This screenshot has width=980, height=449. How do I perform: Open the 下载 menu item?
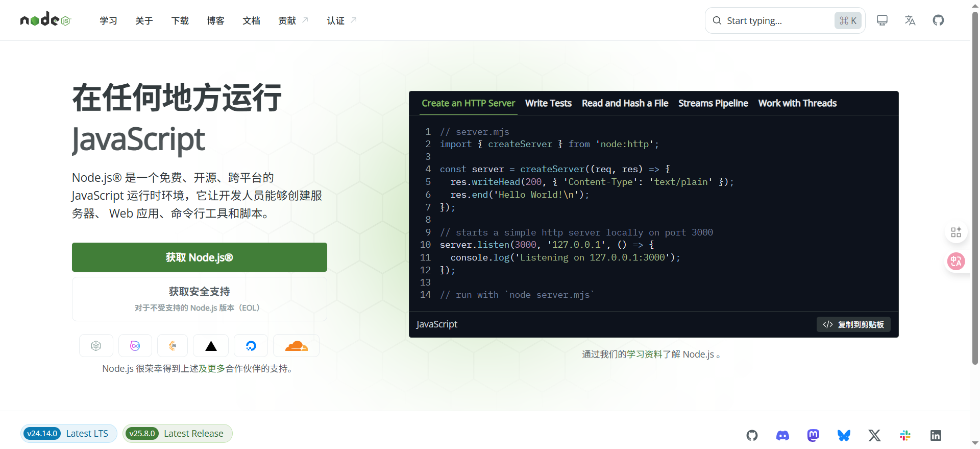(x=180, y=20)
